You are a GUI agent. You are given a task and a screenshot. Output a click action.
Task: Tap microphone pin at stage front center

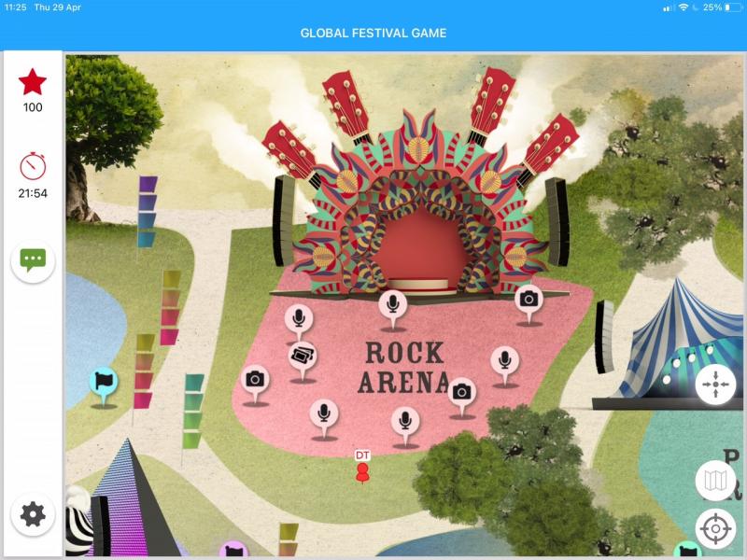(392, 308)
